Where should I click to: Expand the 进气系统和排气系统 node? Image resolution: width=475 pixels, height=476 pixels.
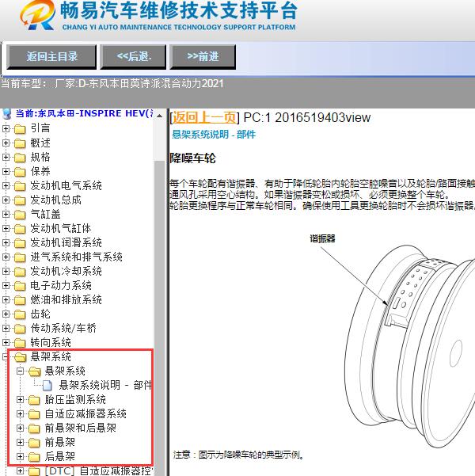[x=6, y=257]
